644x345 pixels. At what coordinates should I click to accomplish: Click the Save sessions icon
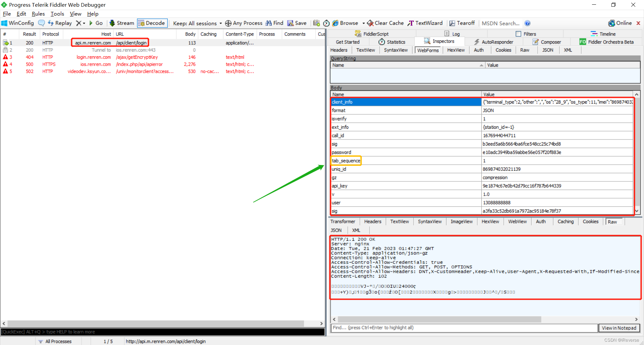tap(290, 23)
